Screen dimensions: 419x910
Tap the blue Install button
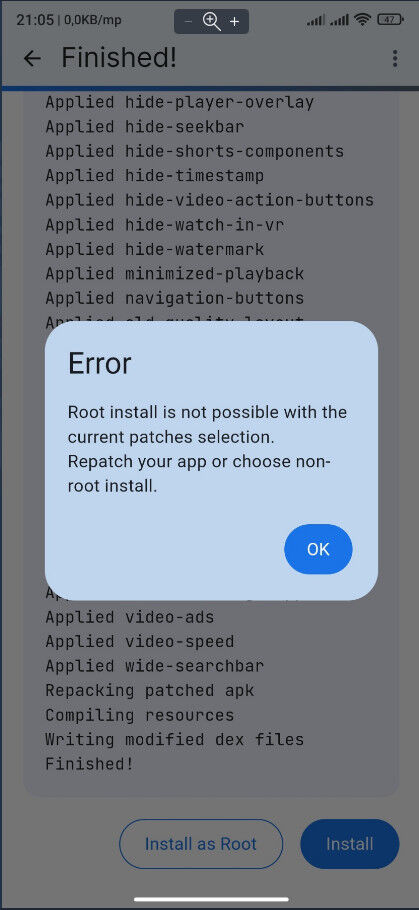349,844
